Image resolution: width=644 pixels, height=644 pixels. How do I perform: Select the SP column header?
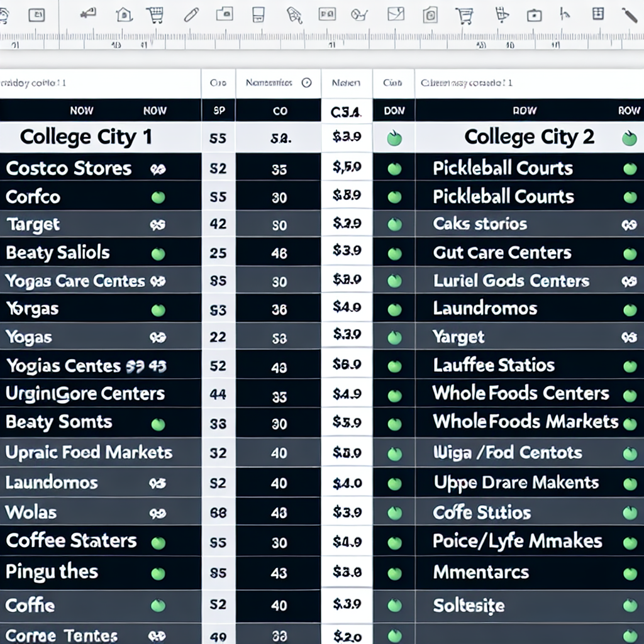pos(219,111)
